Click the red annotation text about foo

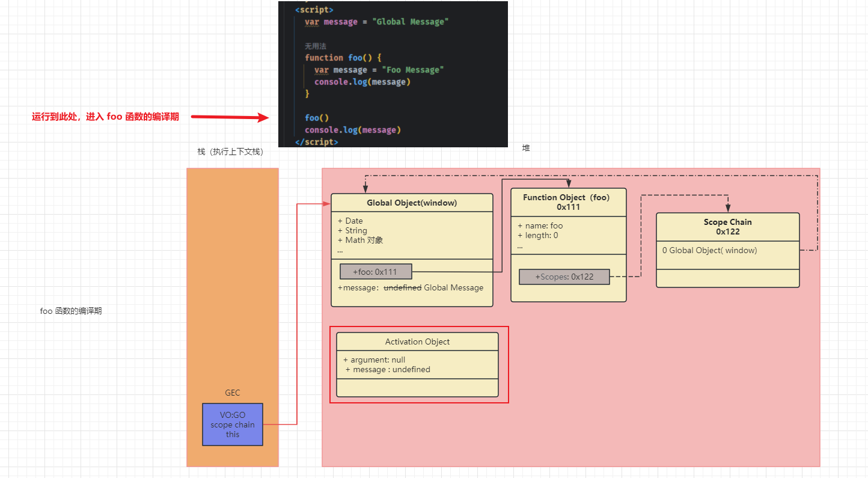point(105,117)
